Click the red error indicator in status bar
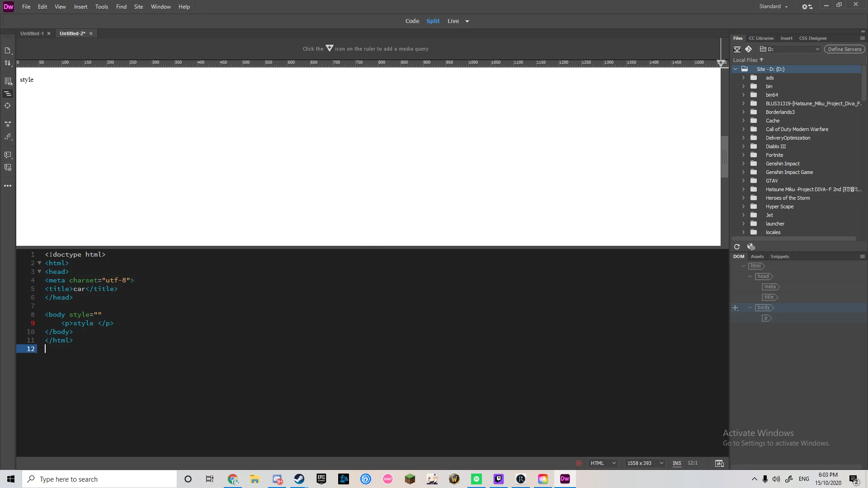The width and height of the screenshot is (868, 488). tap(579, 463)
